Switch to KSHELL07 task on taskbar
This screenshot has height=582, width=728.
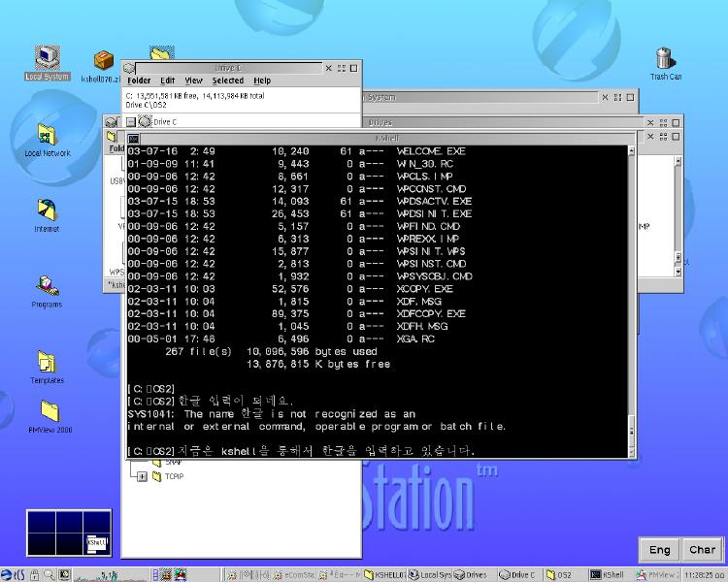pos(385,575)
